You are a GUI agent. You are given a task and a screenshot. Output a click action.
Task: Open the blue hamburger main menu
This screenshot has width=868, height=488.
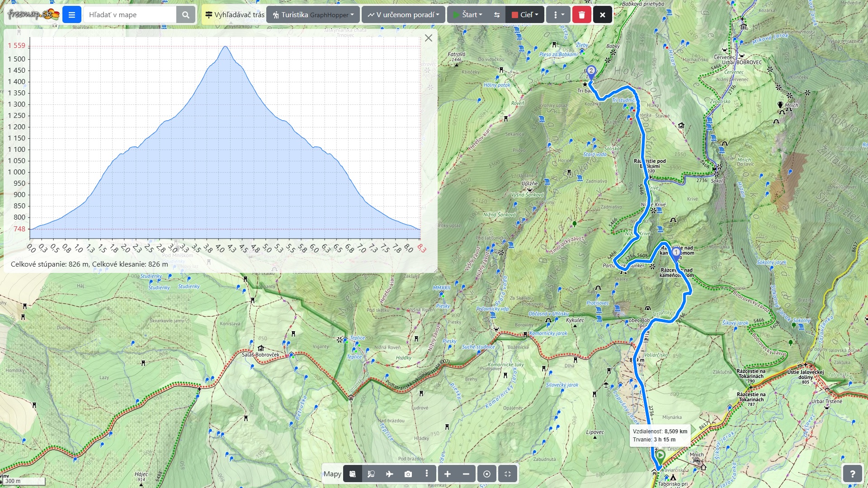pos(71,15)
